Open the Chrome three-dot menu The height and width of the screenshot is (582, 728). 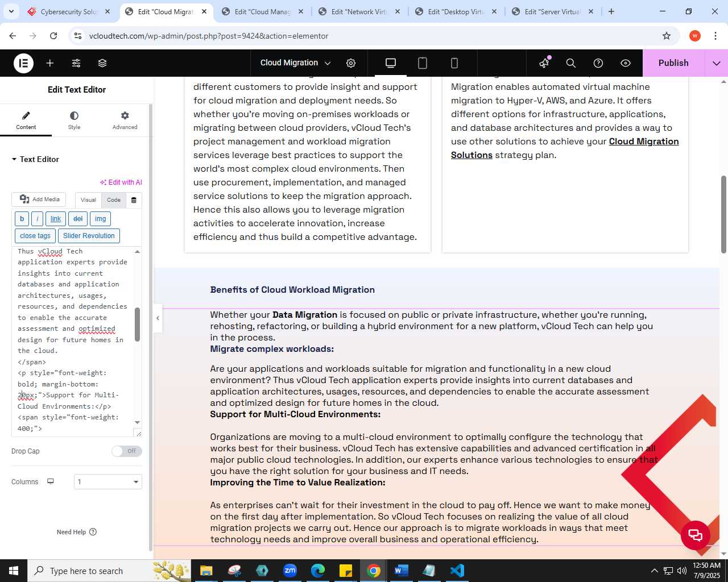click(715, 36)
